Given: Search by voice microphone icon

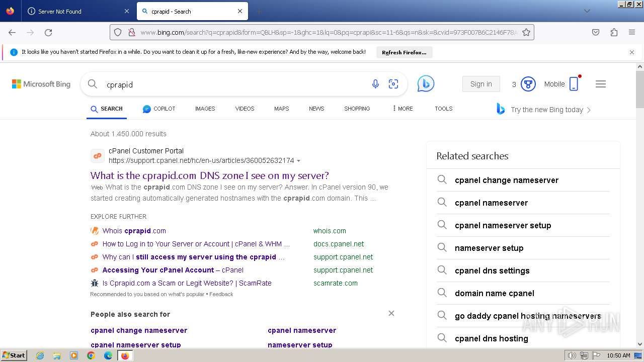Looking at the screenshot, I should 375,84.
